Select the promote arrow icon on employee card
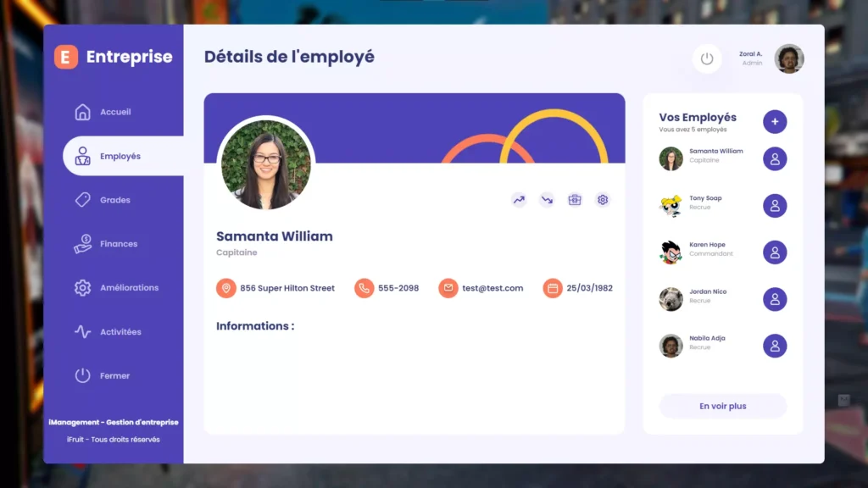The image size is (868, 488). coord(518,200)
